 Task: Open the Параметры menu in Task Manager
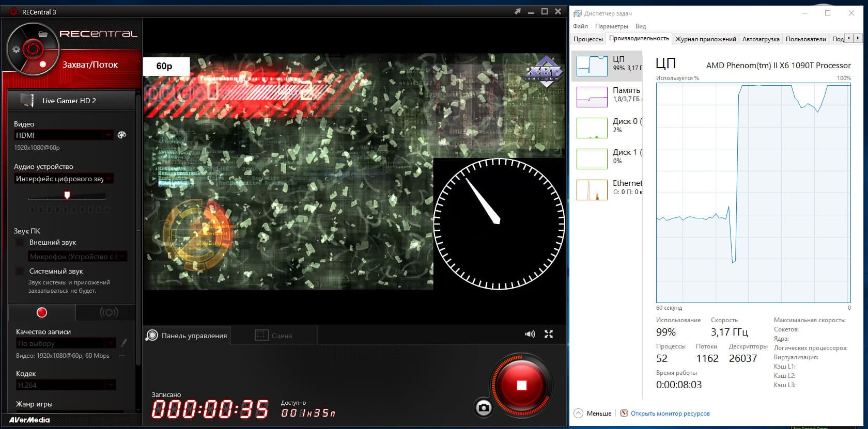[612, 26]
